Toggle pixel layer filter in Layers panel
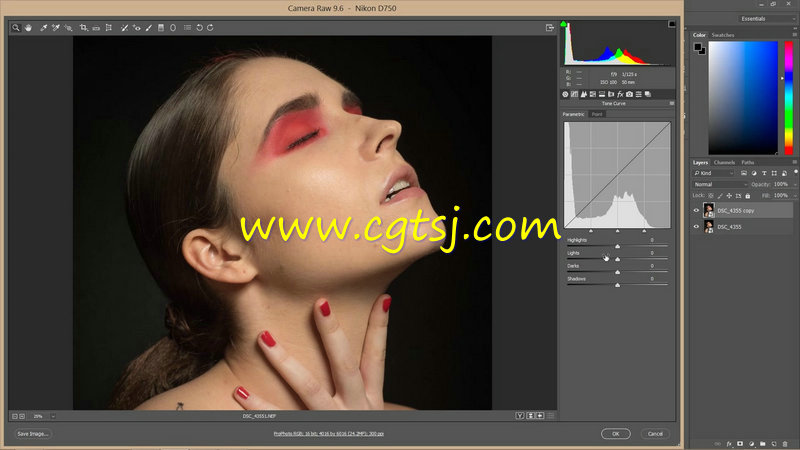Viewport: 800px width, 450px height. pyautogui.click(x=744, y=173)
